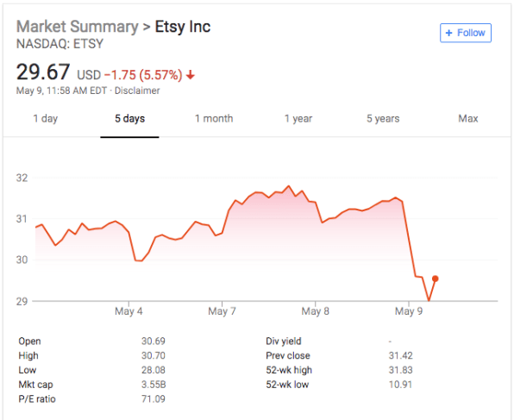Switch to the 1 day tab

pos(45,118)
